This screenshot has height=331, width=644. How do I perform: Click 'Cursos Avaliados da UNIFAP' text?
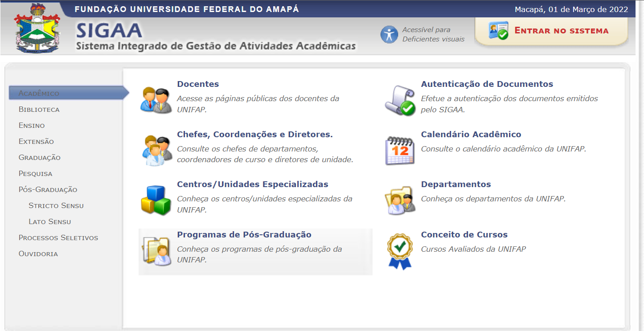coord(473,249)
